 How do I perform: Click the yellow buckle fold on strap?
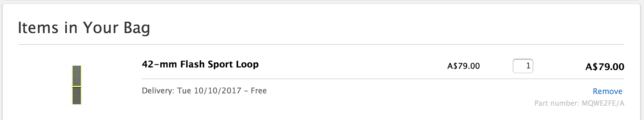(77, 86)
